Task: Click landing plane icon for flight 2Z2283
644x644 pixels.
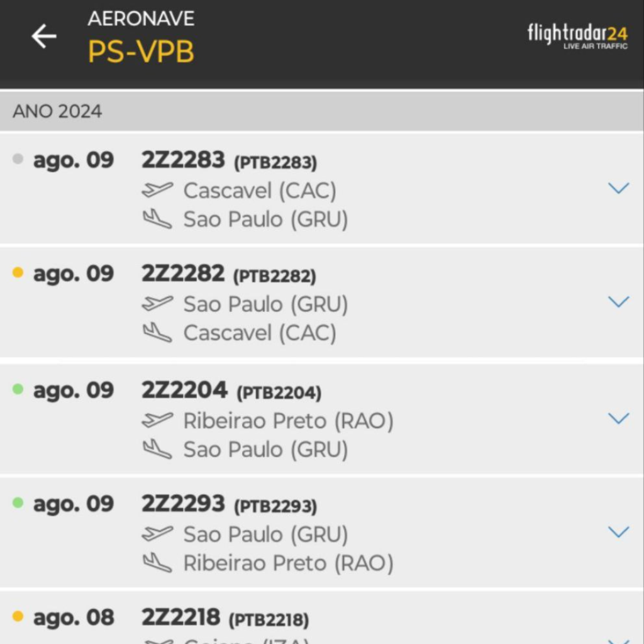Action: coord(157,219)
